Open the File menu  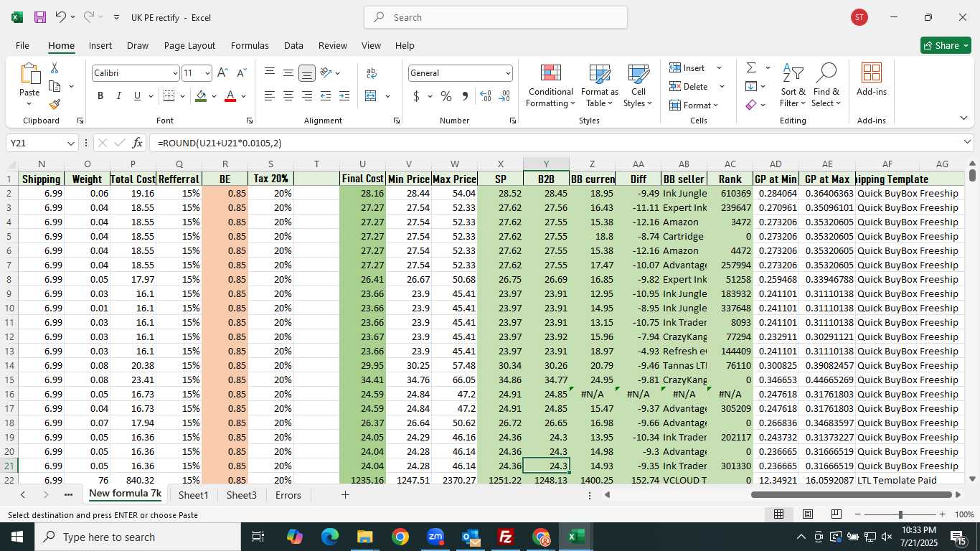click(22, 45)
